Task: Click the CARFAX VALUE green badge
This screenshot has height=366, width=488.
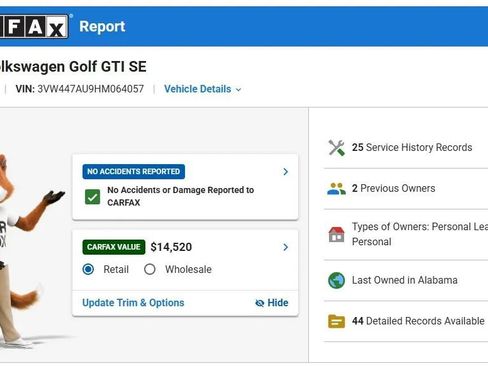Action: (x=114, y=247)
